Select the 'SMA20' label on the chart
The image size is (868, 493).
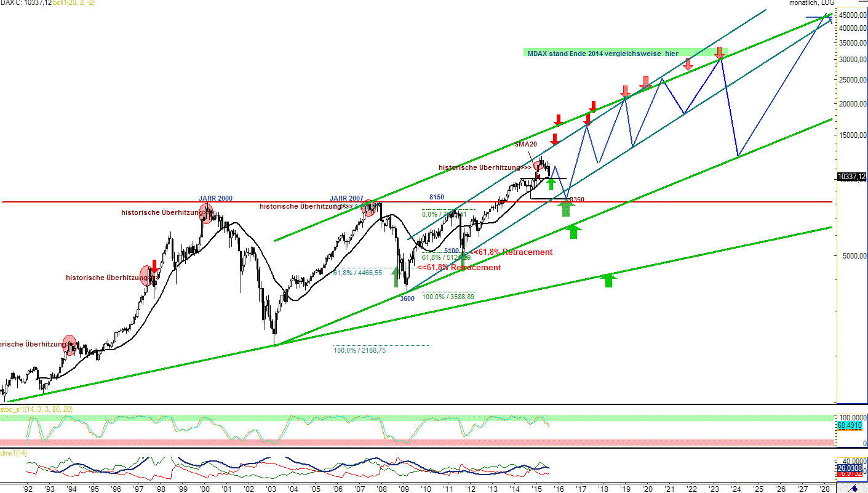click(526, 144)
